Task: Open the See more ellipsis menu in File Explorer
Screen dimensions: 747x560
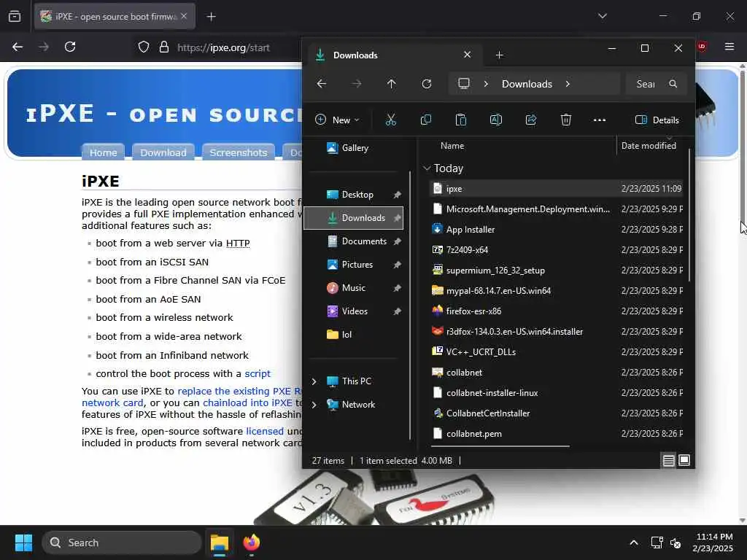Action: point(600,120)
